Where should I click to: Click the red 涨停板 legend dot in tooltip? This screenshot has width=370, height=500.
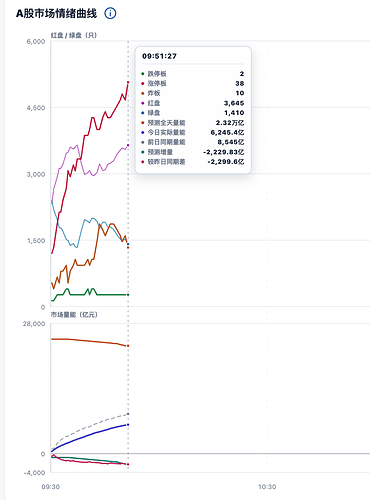point(143,83)
